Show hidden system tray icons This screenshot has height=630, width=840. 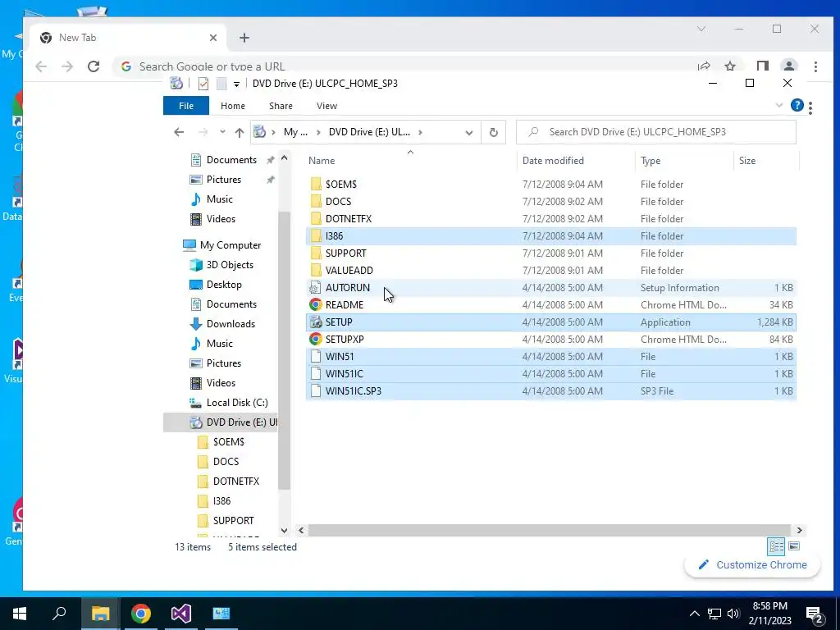coord(694,614)
